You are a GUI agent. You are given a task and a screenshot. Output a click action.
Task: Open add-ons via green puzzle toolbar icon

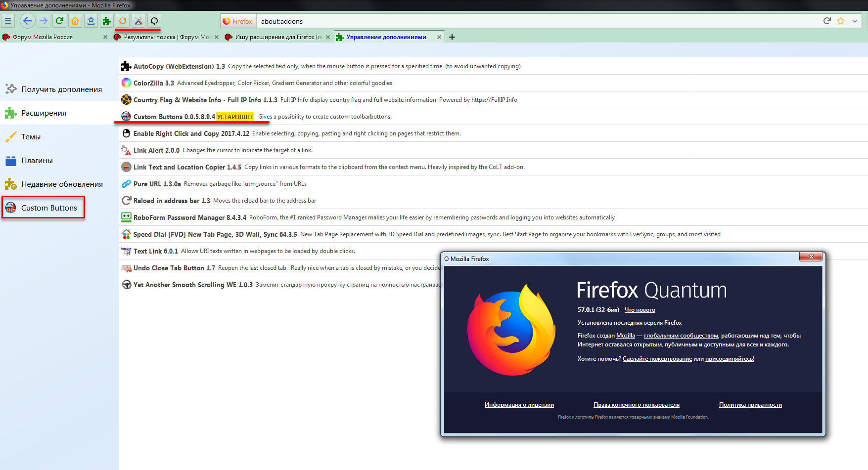pos(107,21)
